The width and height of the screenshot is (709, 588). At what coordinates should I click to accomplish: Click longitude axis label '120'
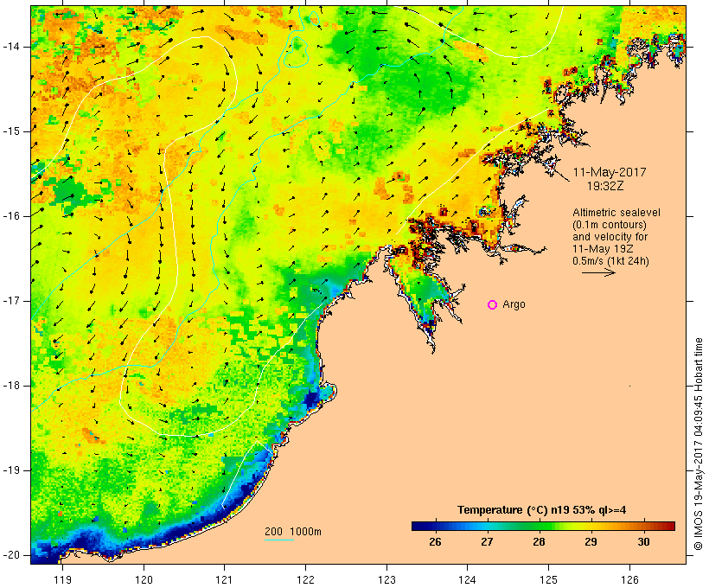point(144,580)
